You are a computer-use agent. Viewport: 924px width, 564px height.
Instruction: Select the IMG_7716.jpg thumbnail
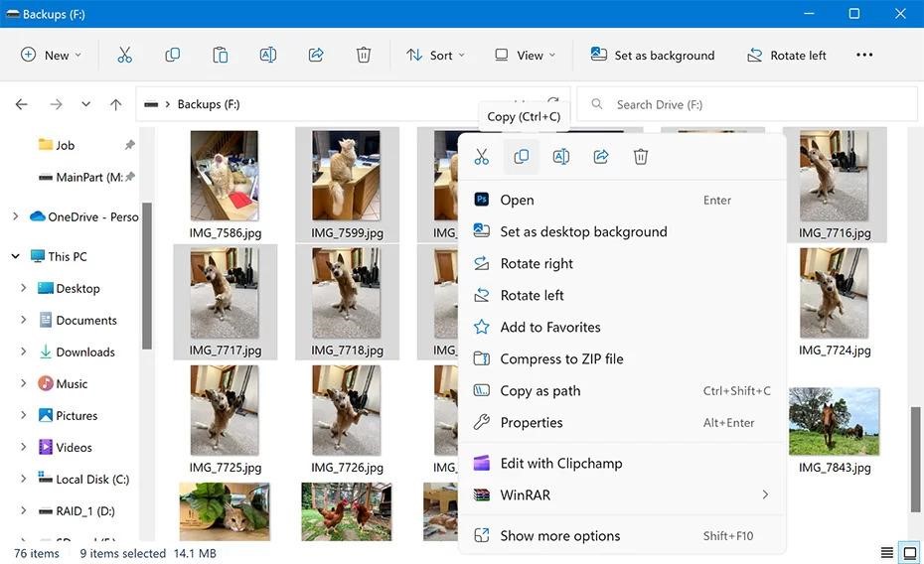pyautogui.click(x=835, y=176)
